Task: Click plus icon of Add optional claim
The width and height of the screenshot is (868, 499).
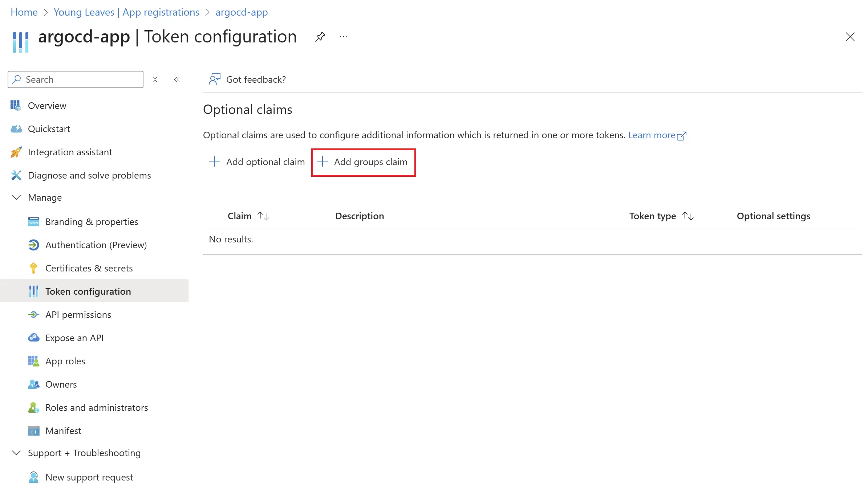Action: [x=215, y=161]
